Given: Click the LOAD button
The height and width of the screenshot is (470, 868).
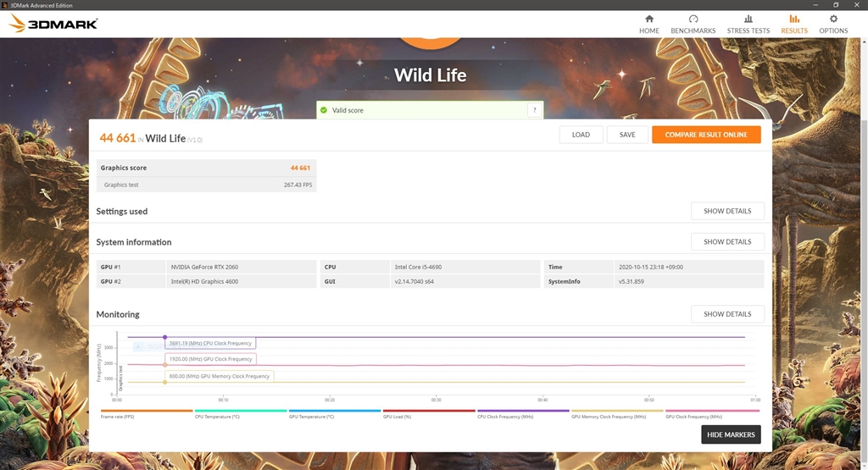Looking at the screenshot, I should pyautogui.click(x=581, y=135).
